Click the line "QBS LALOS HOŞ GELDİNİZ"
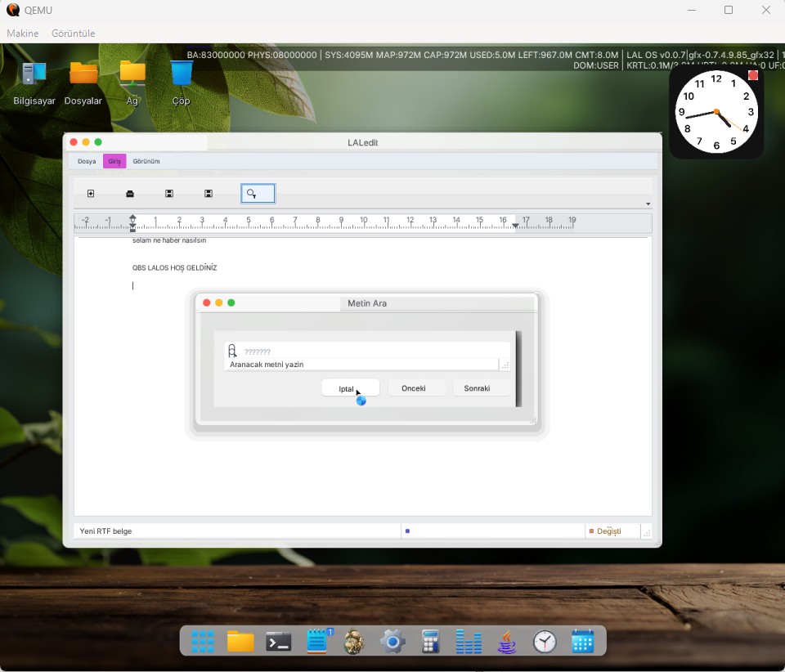Image resolution: width=785 pixels, height=672 pixels. tap(174, 267)
